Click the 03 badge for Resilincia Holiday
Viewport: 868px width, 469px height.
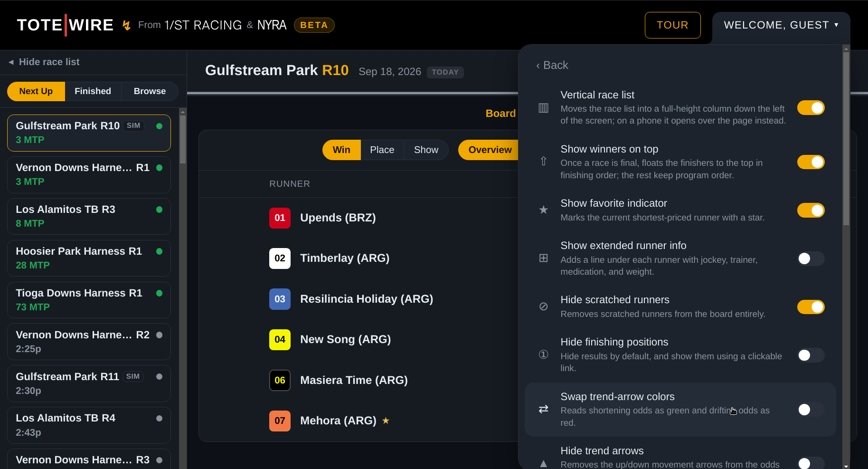pyautogui.click(x=280, y=299)
